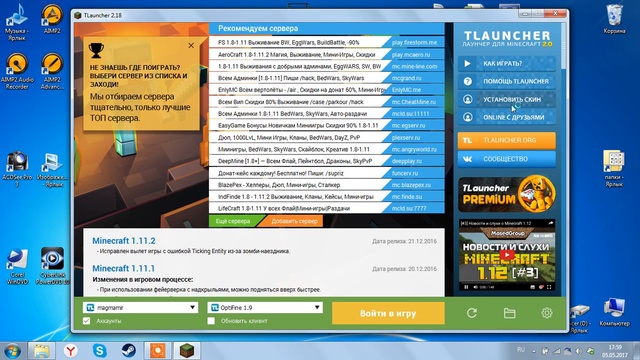Select the CyberLink PowerDVD desktop icon
Image resolution: width=640 pixels, height=360 pixels.
pyautogui.click(x=52, y=266)
